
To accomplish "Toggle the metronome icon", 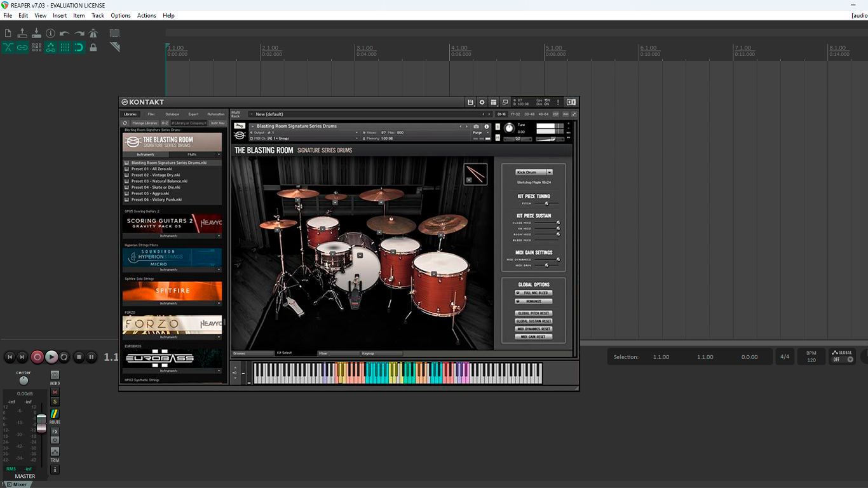I will pyautogui.click(x=93, y=33).
